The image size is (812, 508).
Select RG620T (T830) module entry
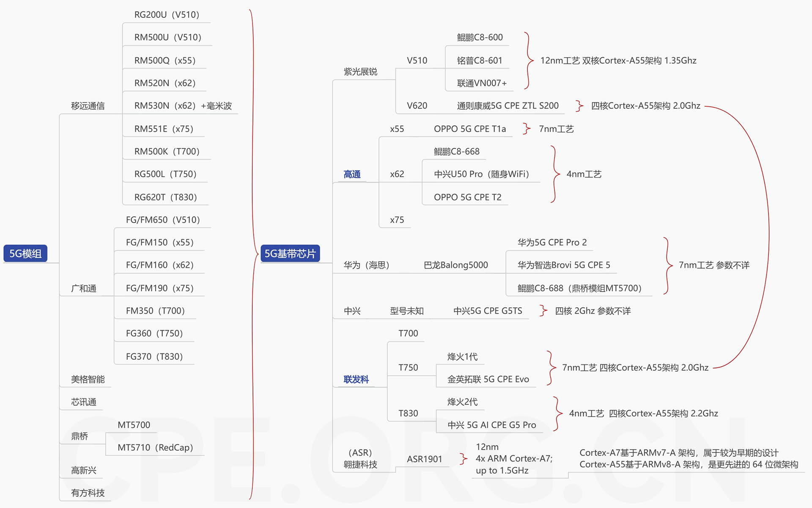click(x=166, y=197)
